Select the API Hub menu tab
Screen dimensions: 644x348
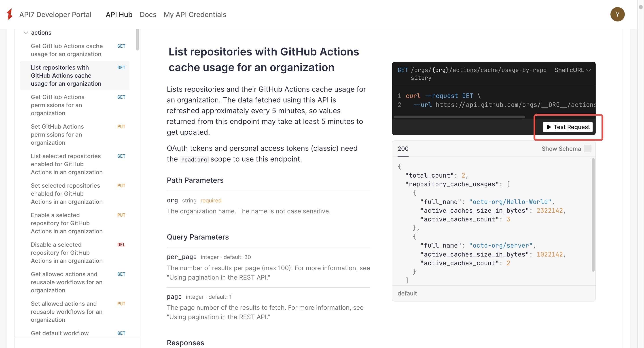coord(119,14)
